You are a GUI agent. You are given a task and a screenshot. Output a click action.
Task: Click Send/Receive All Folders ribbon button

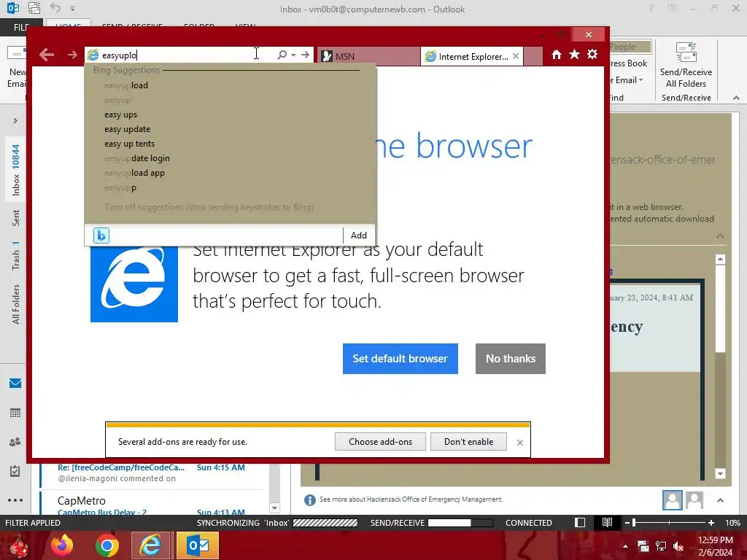(686, 66)
